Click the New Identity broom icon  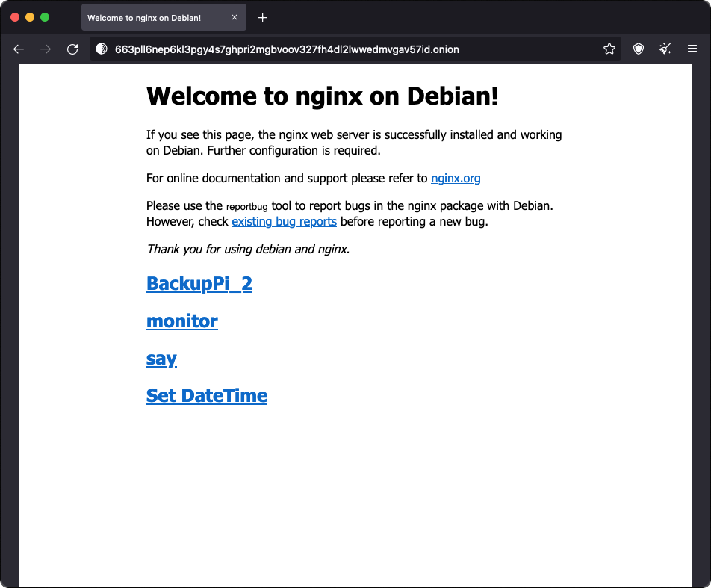pos(665,49)
